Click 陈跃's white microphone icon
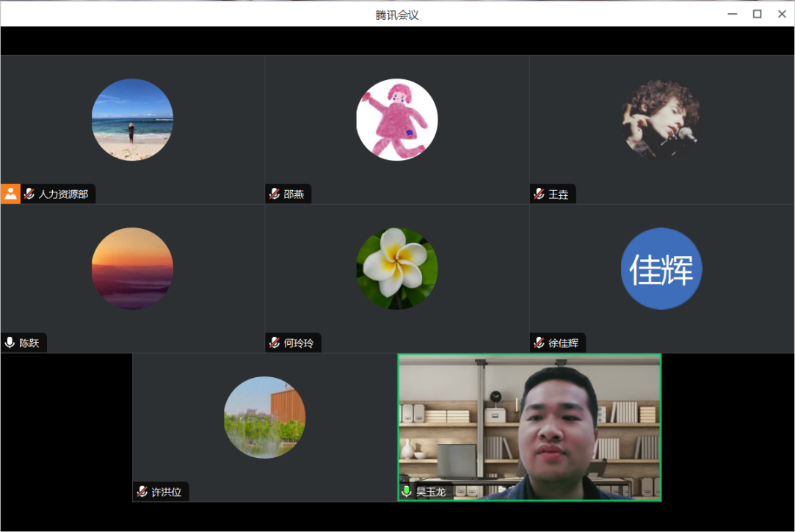The height and width of the screenshot is (532, 795). [10, 343]
